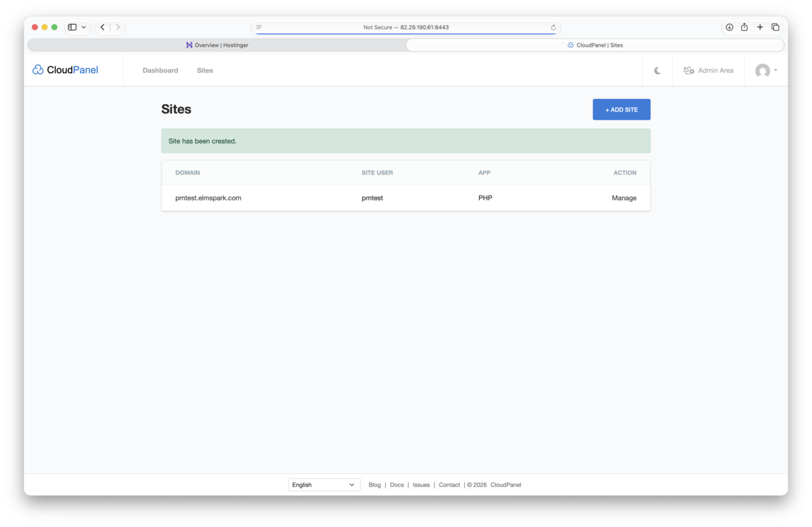Reload the page with refresh icon
The height and width of the screenshot is (527, 812).
point(554,27)
